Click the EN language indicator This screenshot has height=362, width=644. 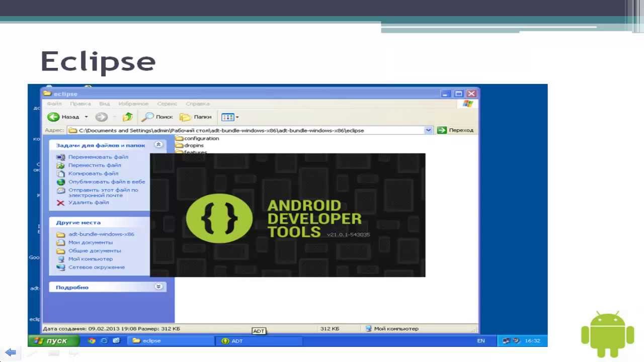481,340
